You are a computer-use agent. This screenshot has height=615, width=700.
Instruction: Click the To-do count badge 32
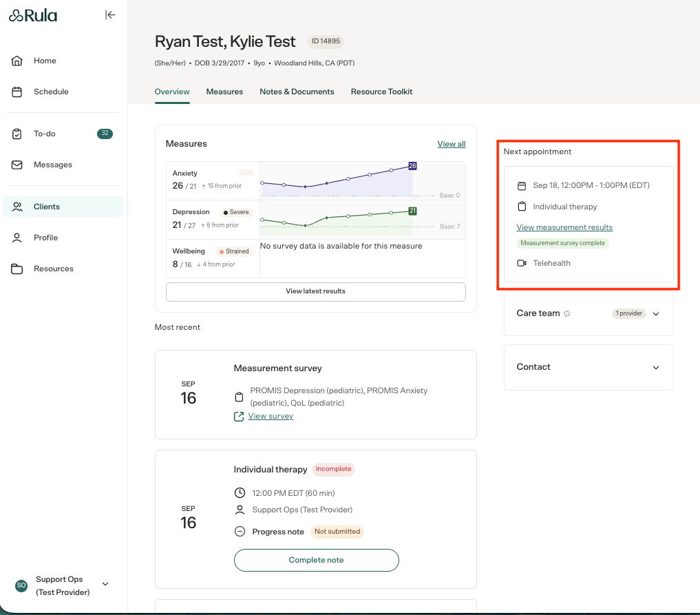click(105, 134)
